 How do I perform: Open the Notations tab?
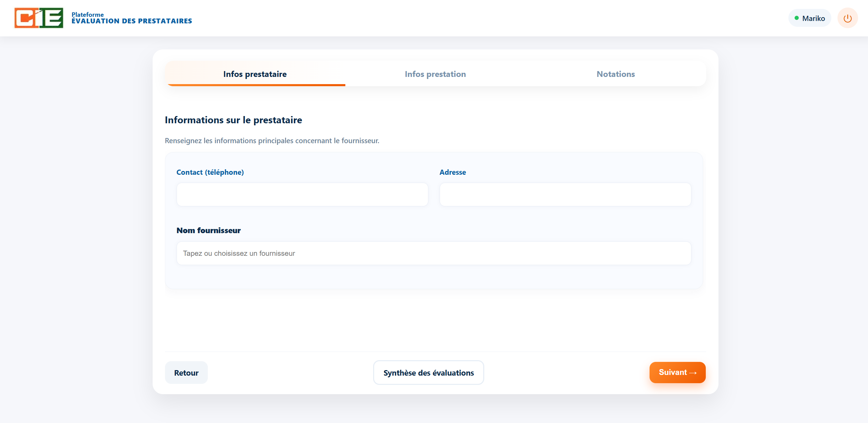[616, 74]
